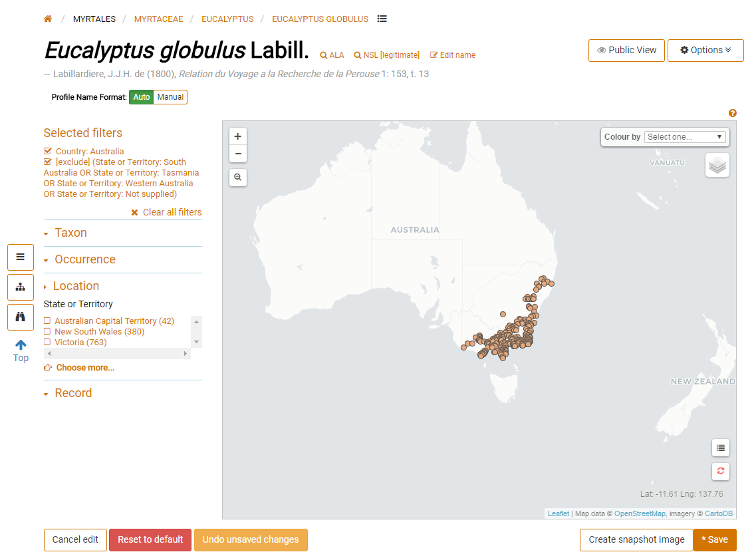The width and height of the screenshot is (756, 558).
Task: Open the map layers selector
Action: 717,164
